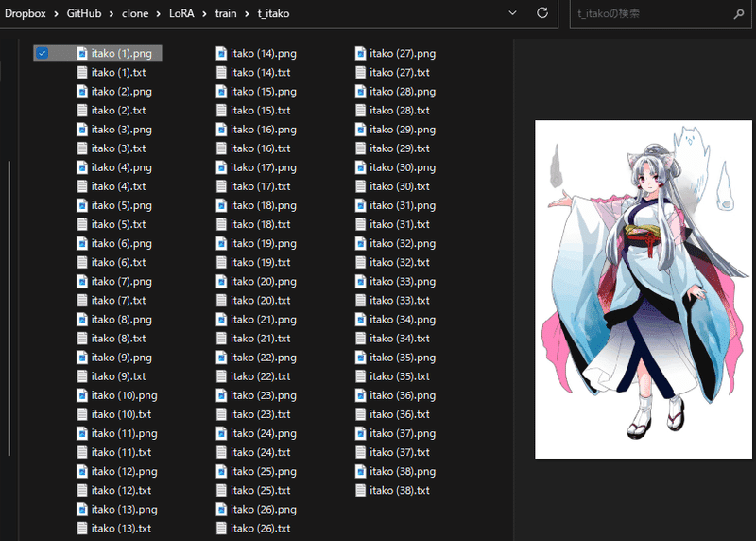Image resolution: width=756 pixels, height=541 pixels.
Task: Select file name itako (36).png
Action: pyautogui.click(x=403, y=395)
